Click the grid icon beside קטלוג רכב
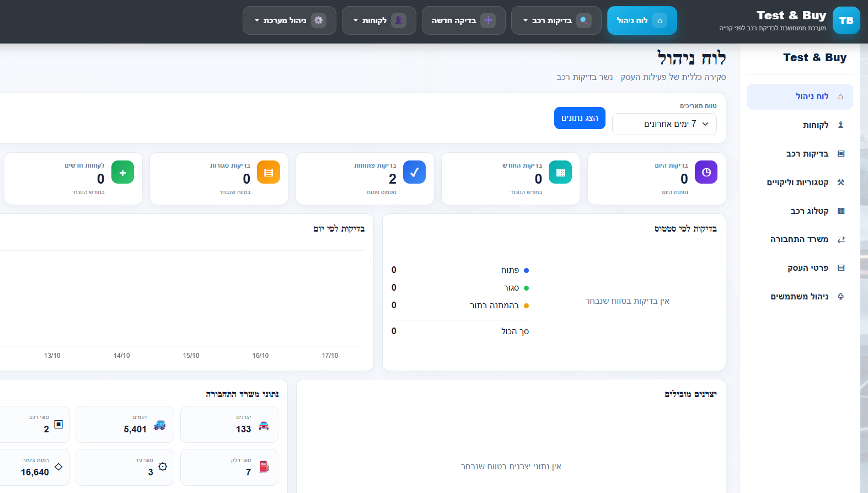This screenshot has height=493, width=868. [x=840, y=211]
